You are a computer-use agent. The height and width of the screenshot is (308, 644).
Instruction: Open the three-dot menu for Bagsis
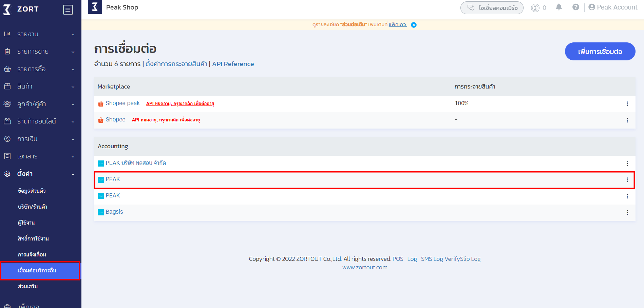627,212
